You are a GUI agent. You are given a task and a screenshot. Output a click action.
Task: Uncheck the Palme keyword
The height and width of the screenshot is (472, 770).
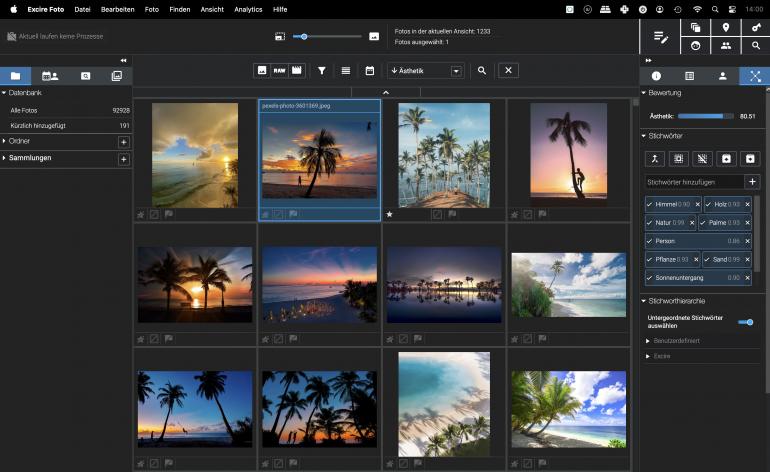[703, 223]
